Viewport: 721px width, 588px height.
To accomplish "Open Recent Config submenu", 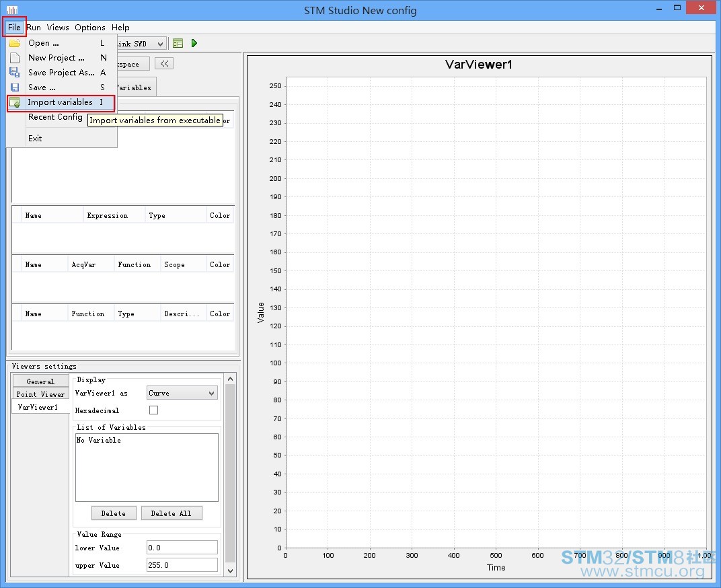I will (x=55, y=117).
